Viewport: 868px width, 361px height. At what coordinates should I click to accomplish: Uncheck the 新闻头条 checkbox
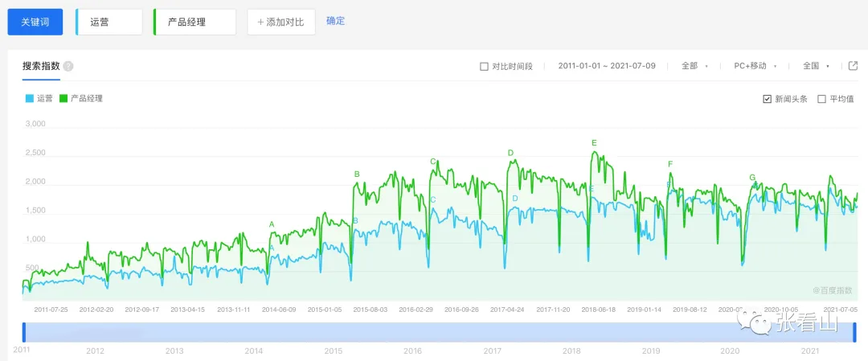point(767,99)
